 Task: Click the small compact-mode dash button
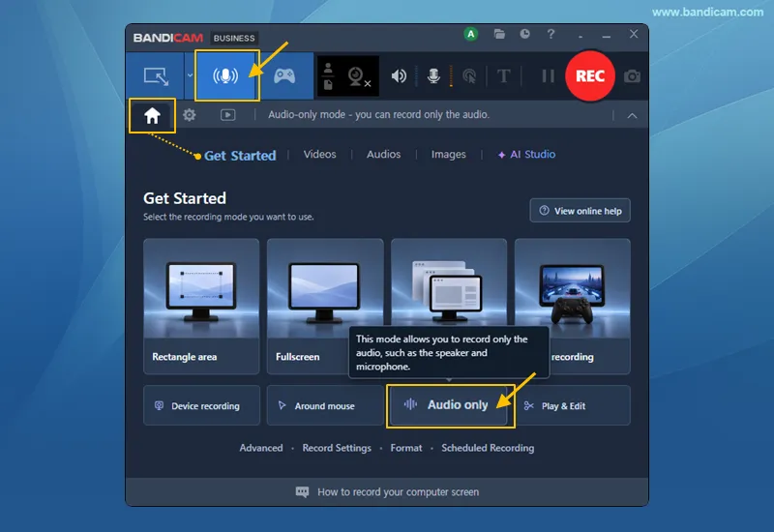(580, 37)
